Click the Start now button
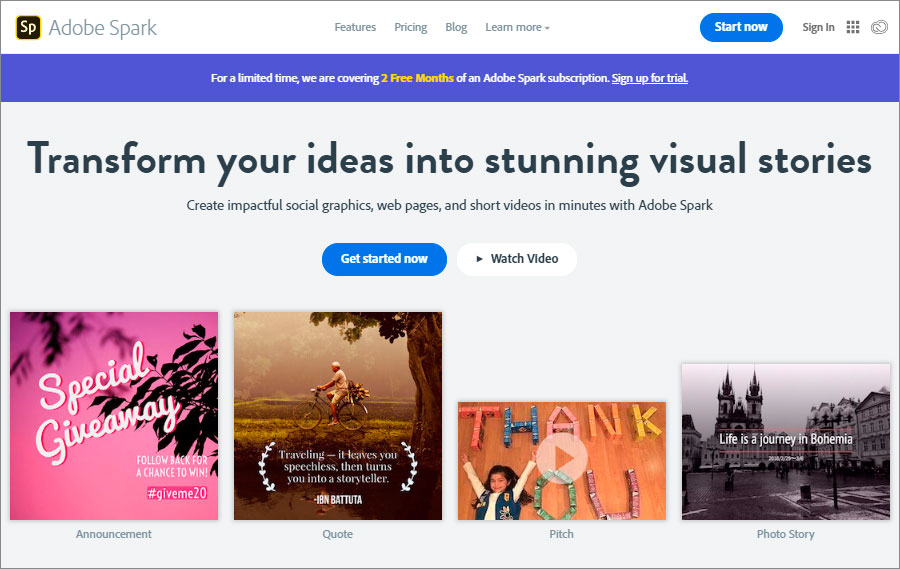The width and height of the screenshot is (900, 569). pyautogui.click(x=741, y=27)
